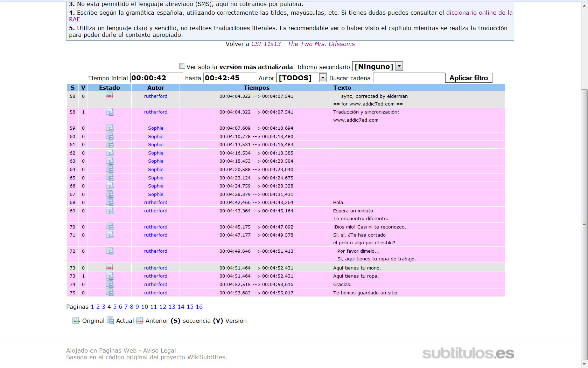
Task: Open author Sophie in row 67
Action: [156, 194]
